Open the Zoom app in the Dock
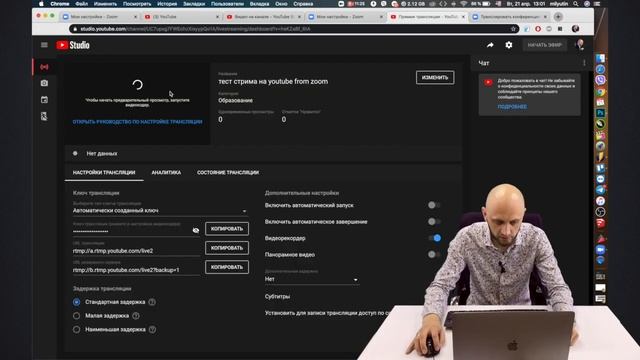The height and width of the screenshot is (360, 640). (600, 249)
